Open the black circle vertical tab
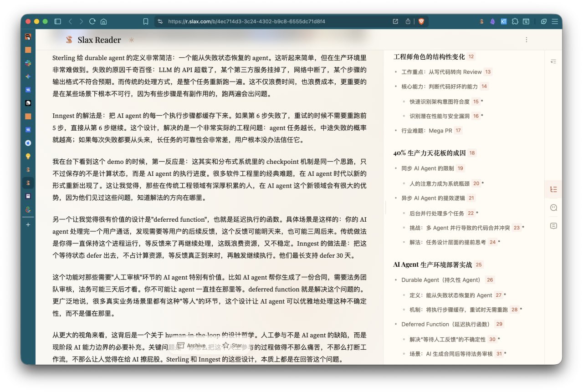 pyautogui.click(x=28, y=103)
